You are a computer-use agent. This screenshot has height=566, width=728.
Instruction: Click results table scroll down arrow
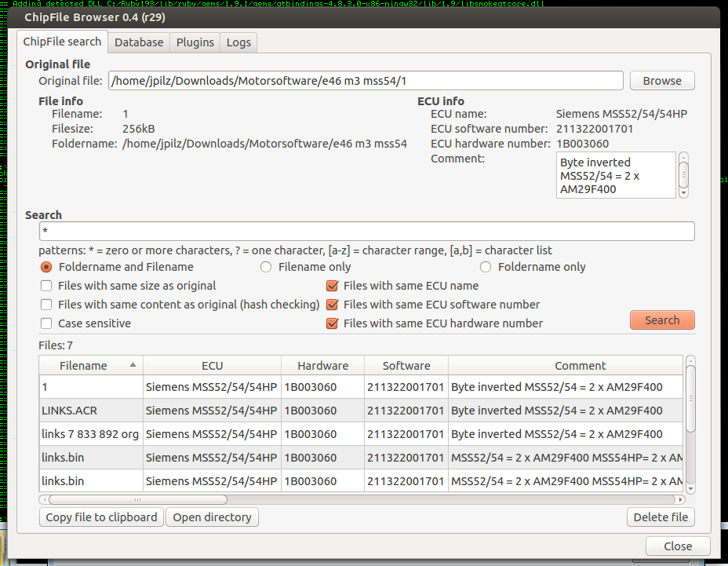pos(690,488)
